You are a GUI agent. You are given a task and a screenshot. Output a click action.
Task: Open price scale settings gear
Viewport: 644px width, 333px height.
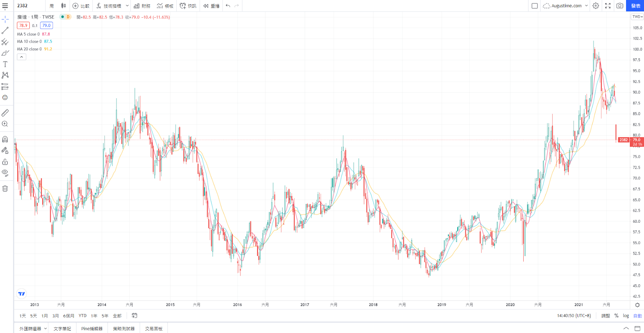coord(637,305)
